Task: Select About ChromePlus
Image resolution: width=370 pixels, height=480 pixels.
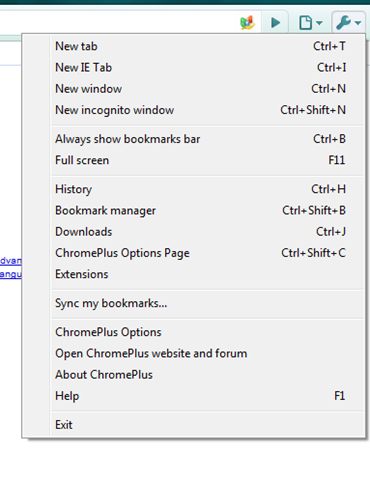Action: click(x=207, y=375)
